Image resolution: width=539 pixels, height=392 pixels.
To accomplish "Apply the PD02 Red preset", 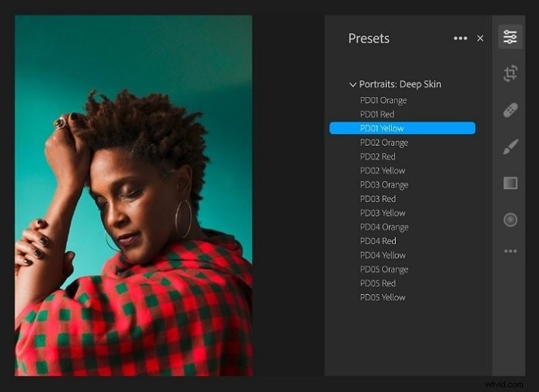I will (x=378, y=156).
